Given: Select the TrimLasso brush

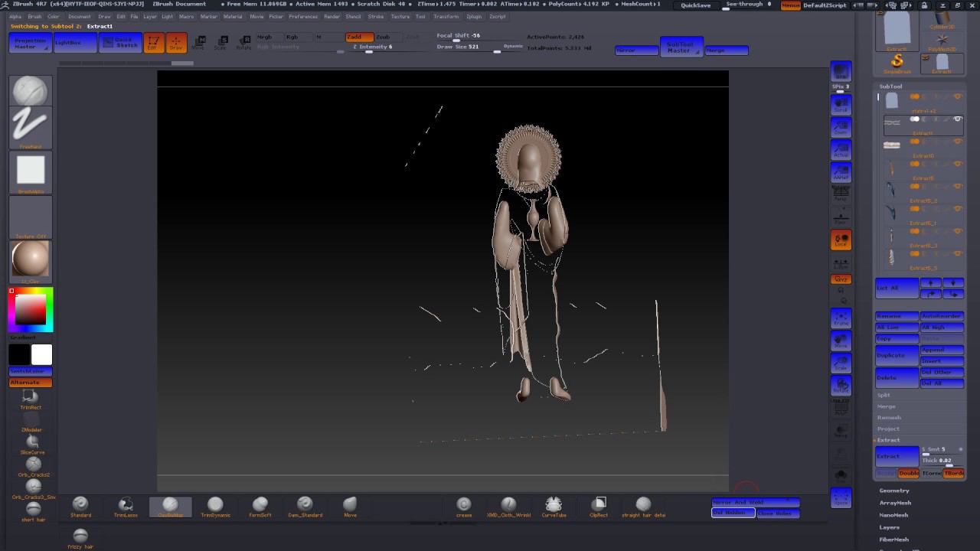Looking at the screenshot, I should [126, 504].
